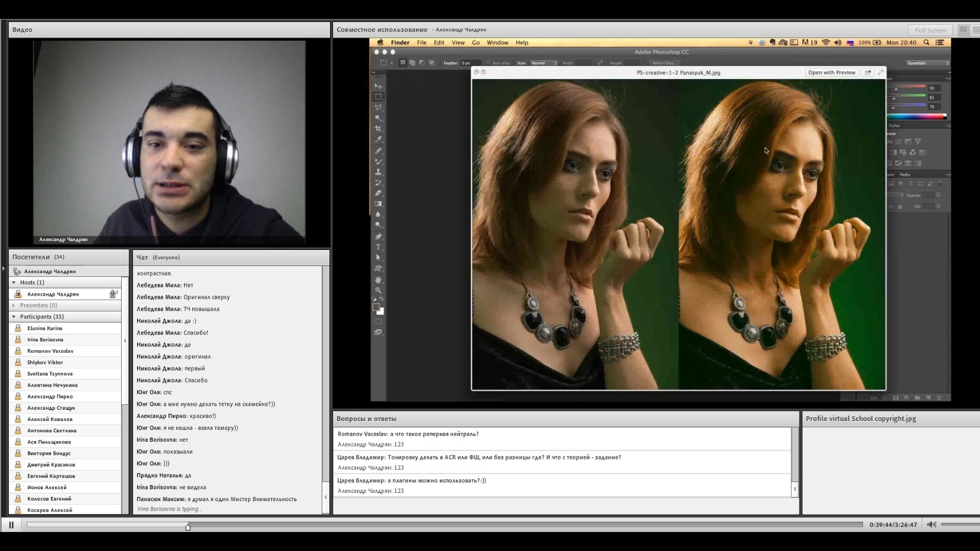The width and height of the screenshot is (980, 551).
Task: Activate the Zoom tool in toolbar
Action: (x=378, y=290)
